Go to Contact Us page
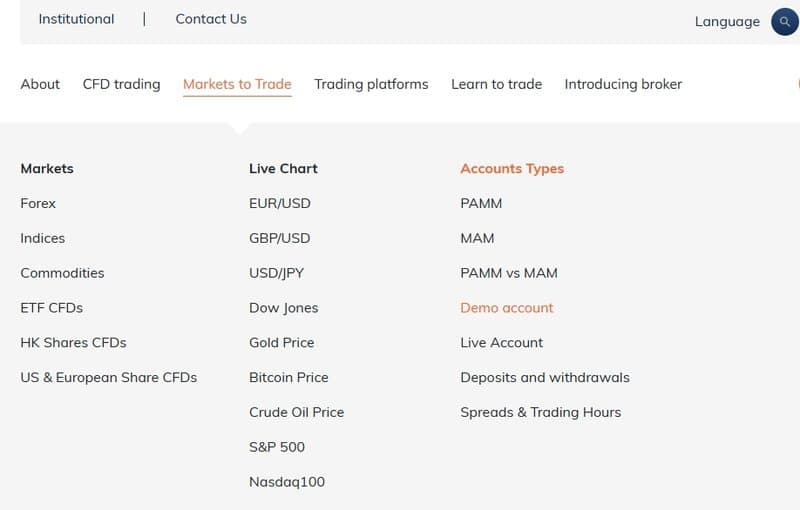 coord(211,19)
